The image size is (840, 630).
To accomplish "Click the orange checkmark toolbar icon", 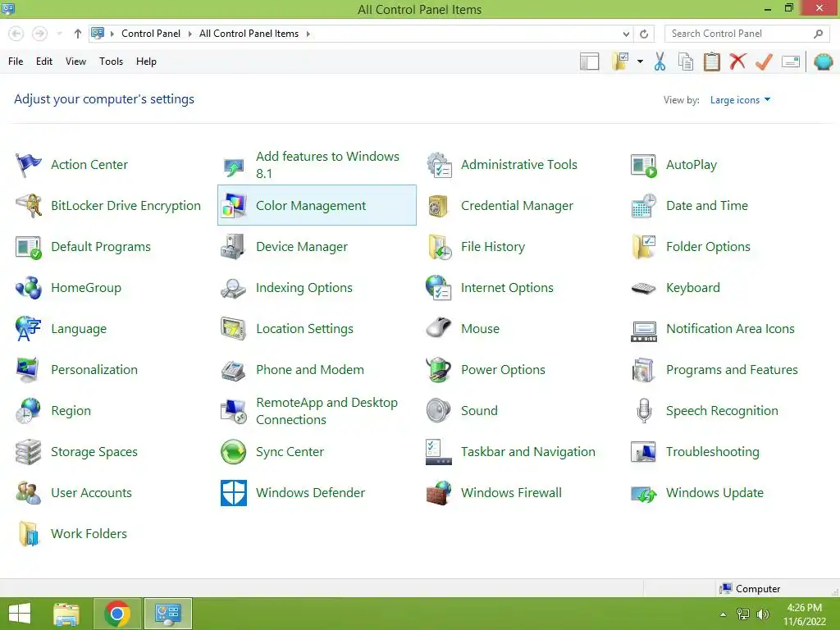I will 764,62.
